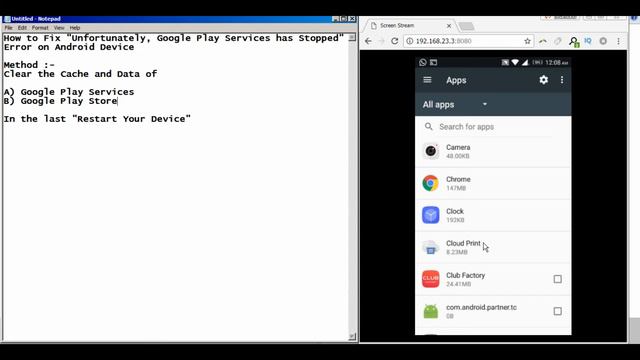640x360 pixels.
Task: Go back in the Chrome browser
Action: 368,41
